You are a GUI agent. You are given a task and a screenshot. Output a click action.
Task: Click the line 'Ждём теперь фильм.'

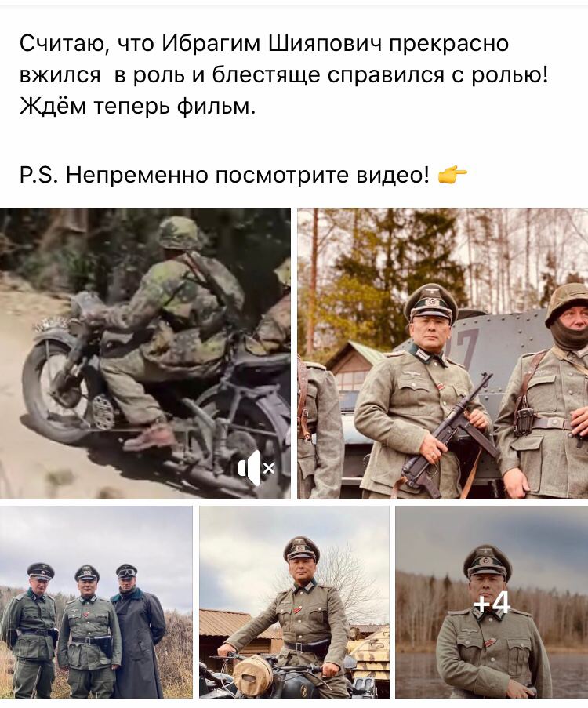(138, 107)
